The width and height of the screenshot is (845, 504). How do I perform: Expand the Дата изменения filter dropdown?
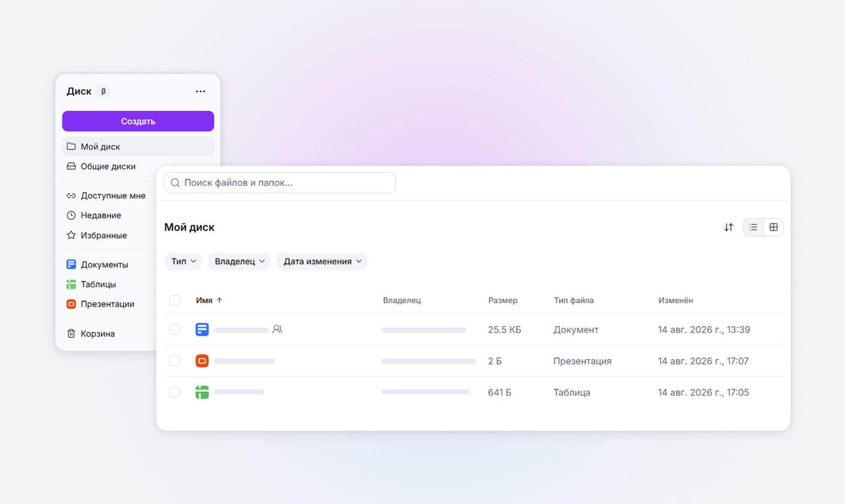tap(322, 261)
